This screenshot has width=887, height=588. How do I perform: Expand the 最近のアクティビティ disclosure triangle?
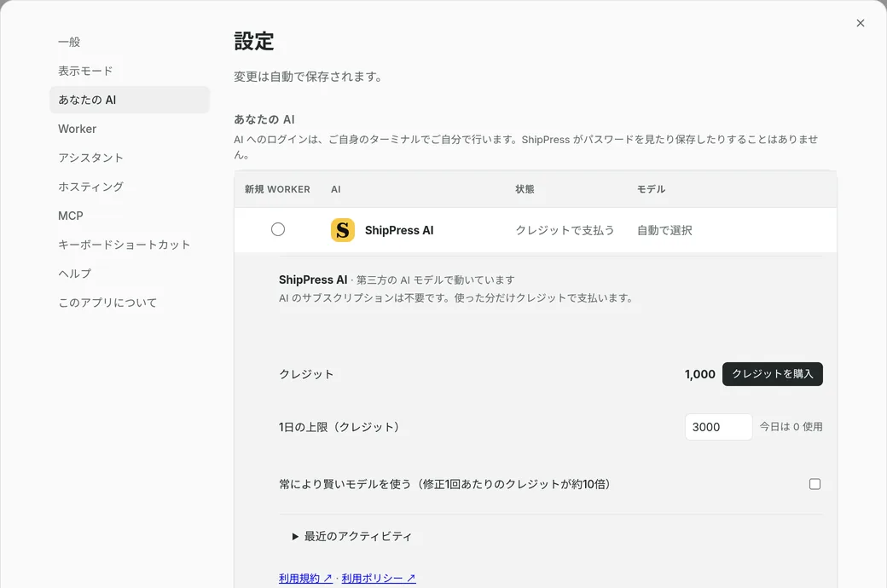click(295, 537)
